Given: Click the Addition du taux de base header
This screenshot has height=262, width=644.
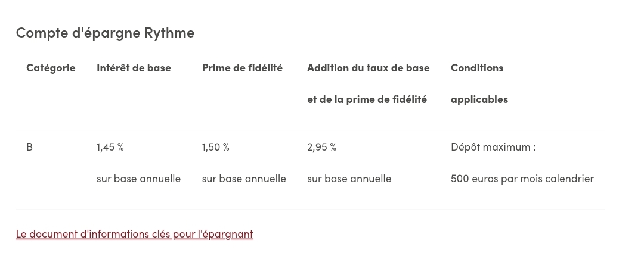Looking at the screenshot, I should 369,68.
